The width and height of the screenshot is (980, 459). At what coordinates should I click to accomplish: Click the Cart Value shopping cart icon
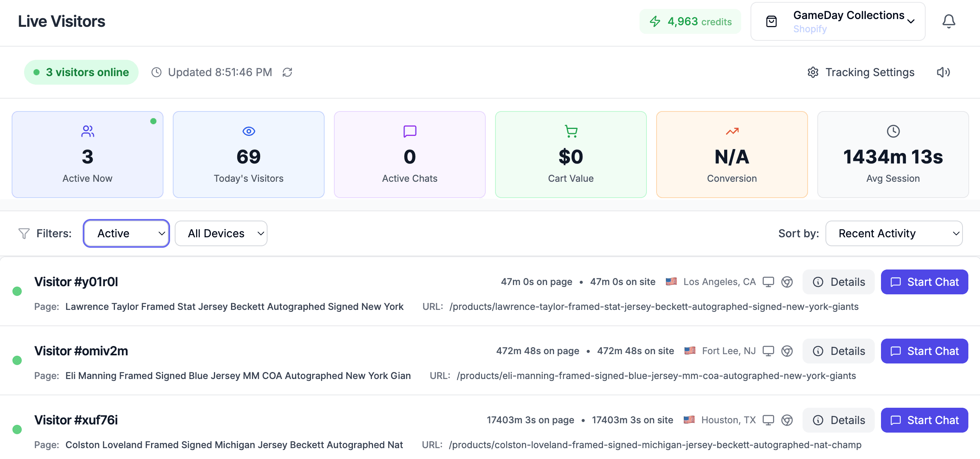coord(571,131)
